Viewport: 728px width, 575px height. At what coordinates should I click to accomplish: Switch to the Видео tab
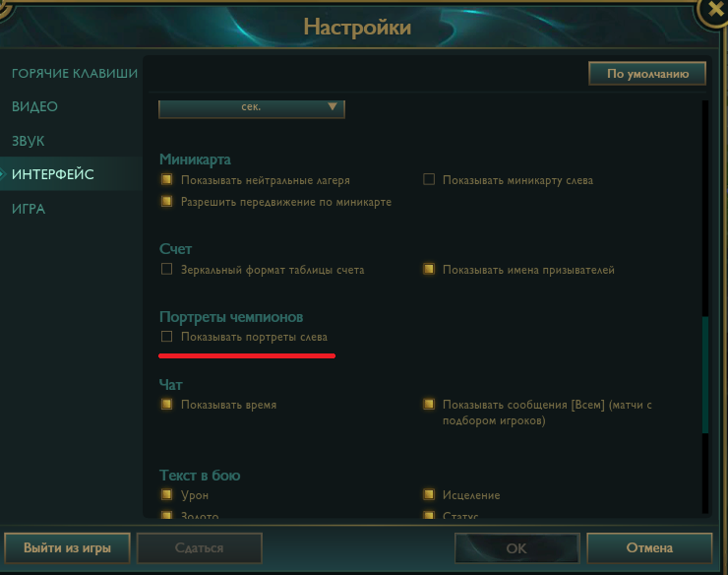pos(34,107)
